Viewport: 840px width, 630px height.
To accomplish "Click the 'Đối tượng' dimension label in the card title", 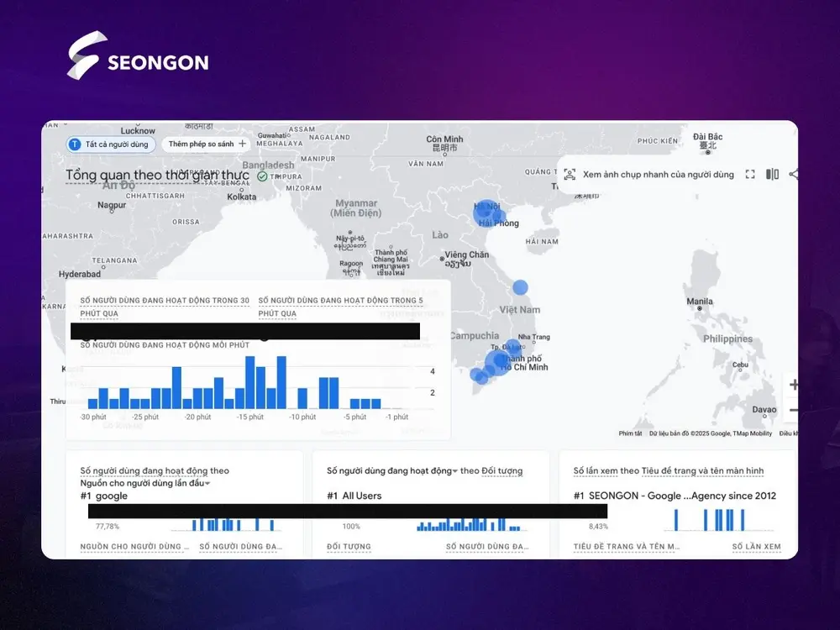I will [x=502, y=471].
